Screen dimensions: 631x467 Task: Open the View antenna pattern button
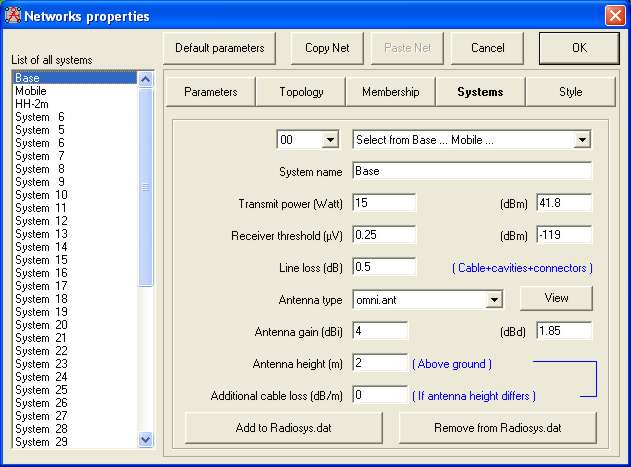[x=556, y=298]
